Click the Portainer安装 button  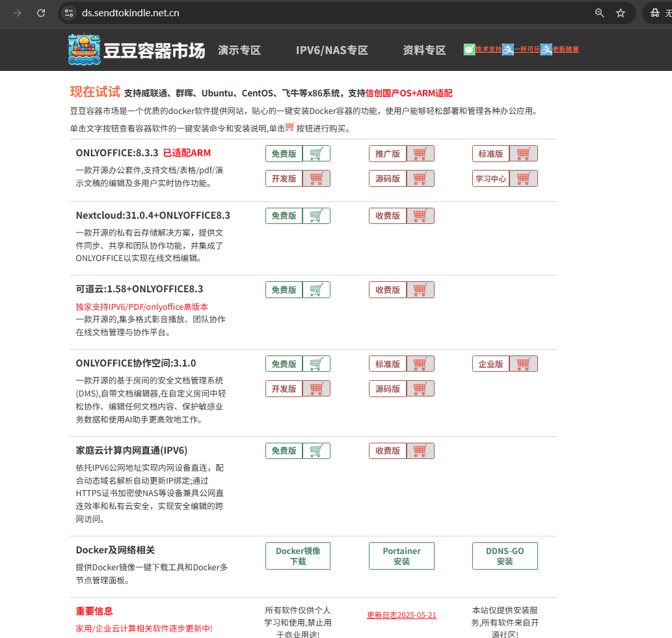tap(401, 556)
